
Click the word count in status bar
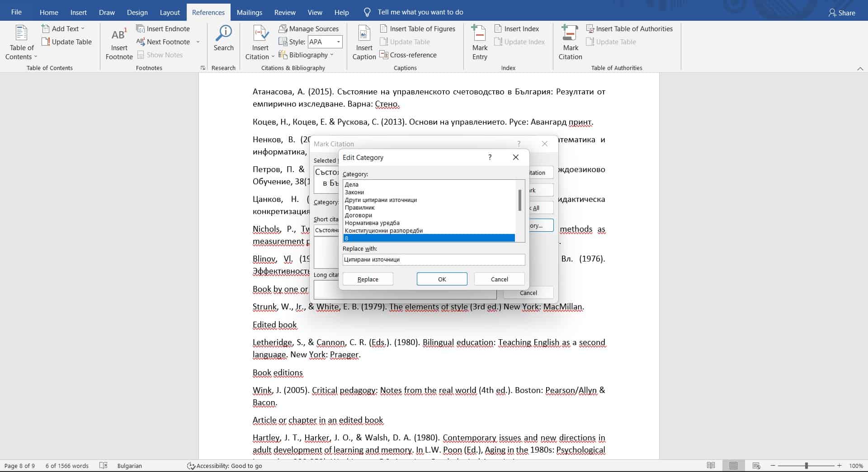[x=67, y=466]
